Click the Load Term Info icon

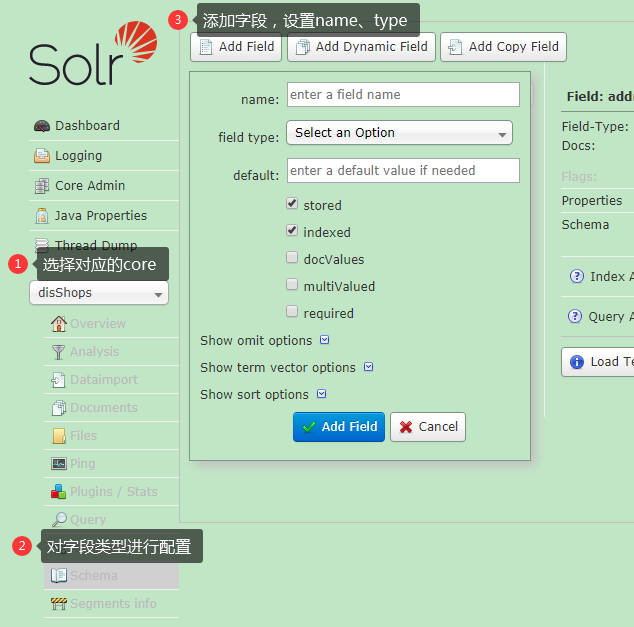[577, 362]
